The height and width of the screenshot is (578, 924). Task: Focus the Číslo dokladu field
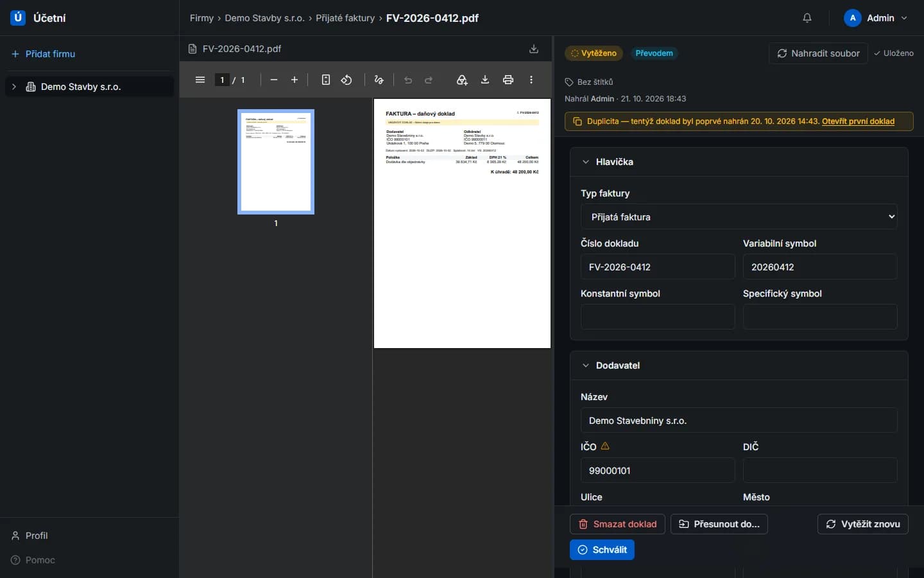658,267
